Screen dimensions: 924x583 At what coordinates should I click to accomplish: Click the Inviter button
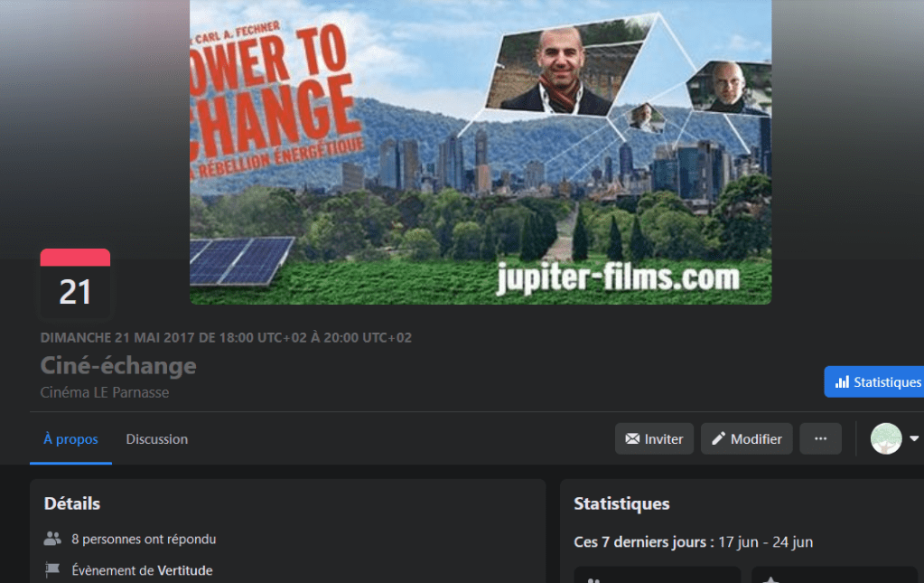click(654, 438)
